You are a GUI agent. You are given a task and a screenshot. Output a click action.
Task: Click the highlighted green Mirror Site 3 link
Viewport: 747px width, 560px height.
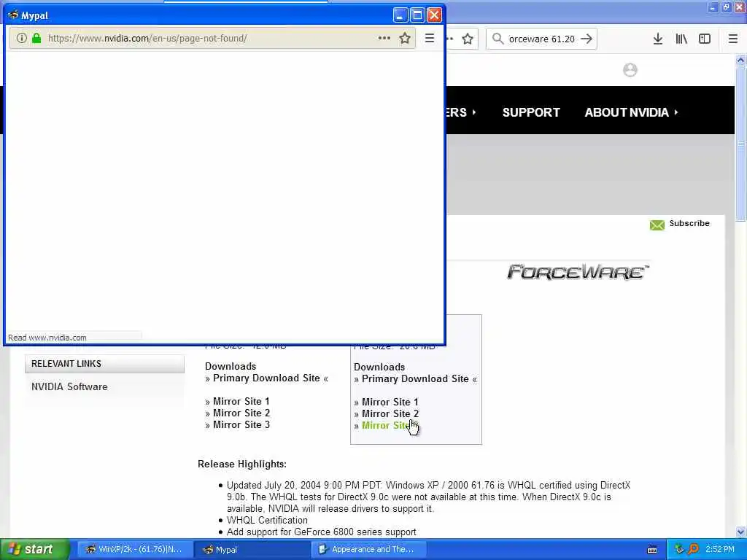tap(387, 425)
